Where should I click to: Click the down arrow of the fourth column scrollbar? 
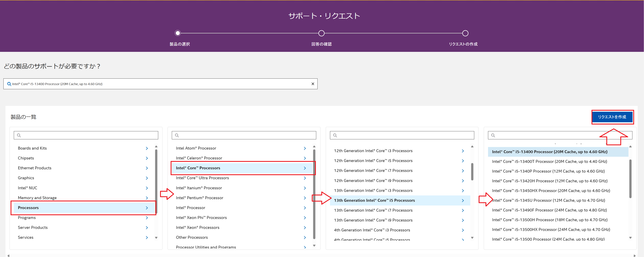point(630,238)
